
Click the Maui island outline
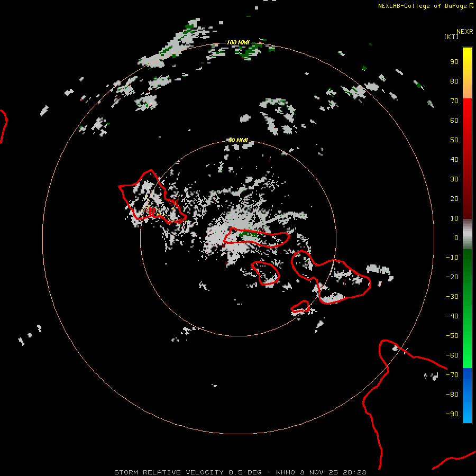(x=331, y=277)
